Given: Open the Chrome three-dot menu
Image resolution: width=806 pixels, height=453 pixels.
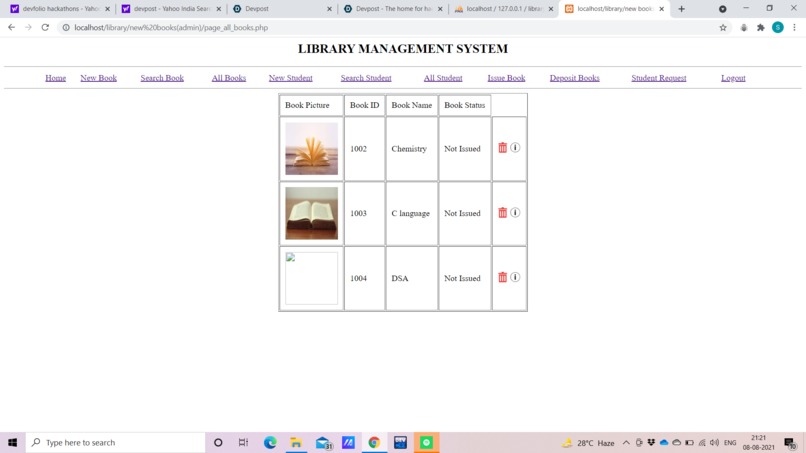Looking at the screenshot, I should 794,28.
